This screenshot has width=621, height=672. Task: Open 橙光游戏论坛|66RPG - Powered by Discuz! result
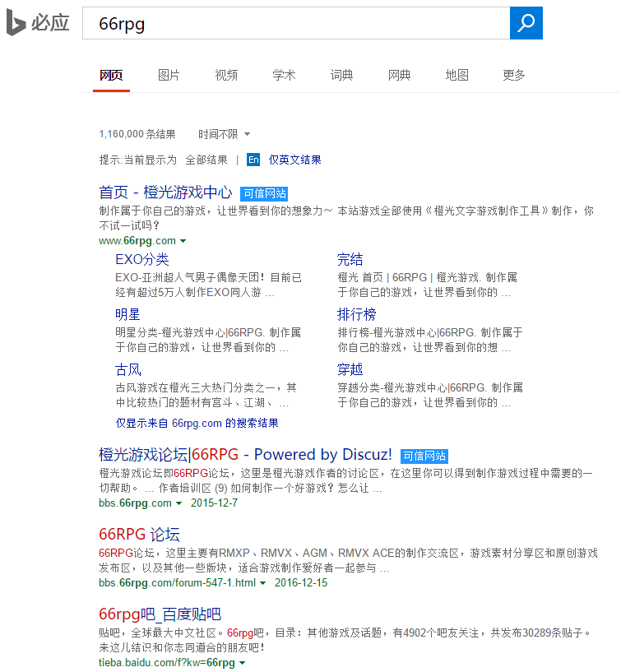tap(245, 454)
